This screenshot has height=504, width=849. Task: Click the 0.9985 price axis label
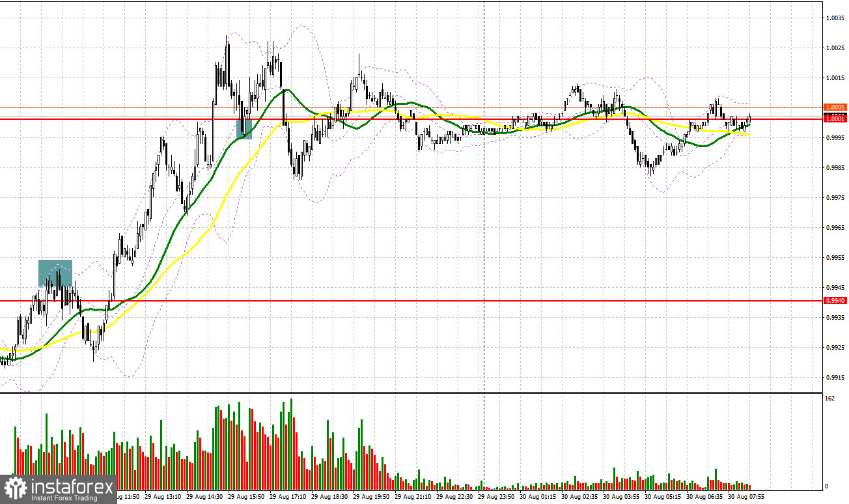coord(834,167)
